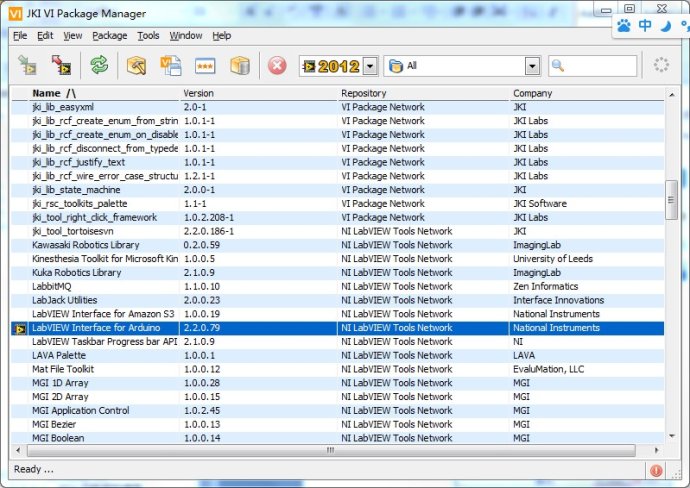Sort by Repository column header

pos(364,93)
